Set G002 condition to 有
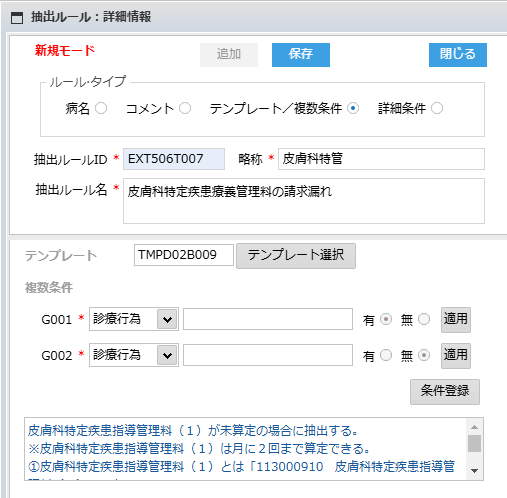The width and height of the screenshot is (507, 498). click(x=386, y=355)
